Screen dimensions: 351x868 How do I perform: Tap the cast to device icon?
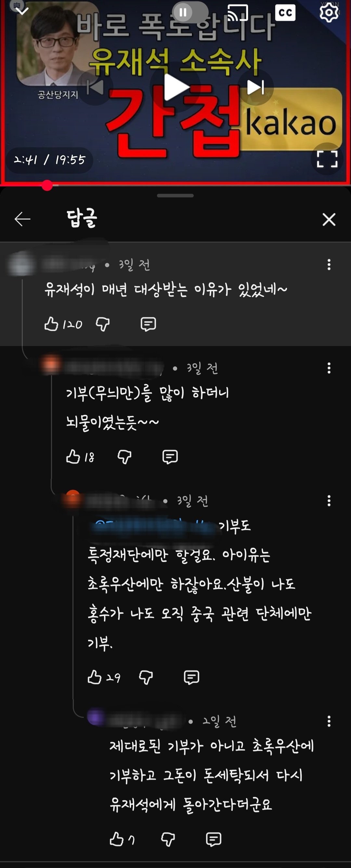point(238,13)
